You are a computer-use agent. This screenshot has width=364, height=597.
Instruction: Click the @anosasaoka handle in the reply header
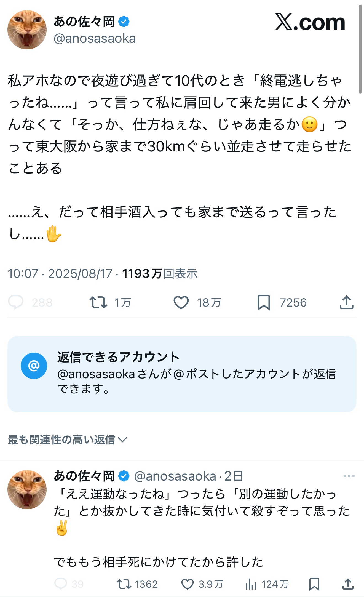(175, 476)
